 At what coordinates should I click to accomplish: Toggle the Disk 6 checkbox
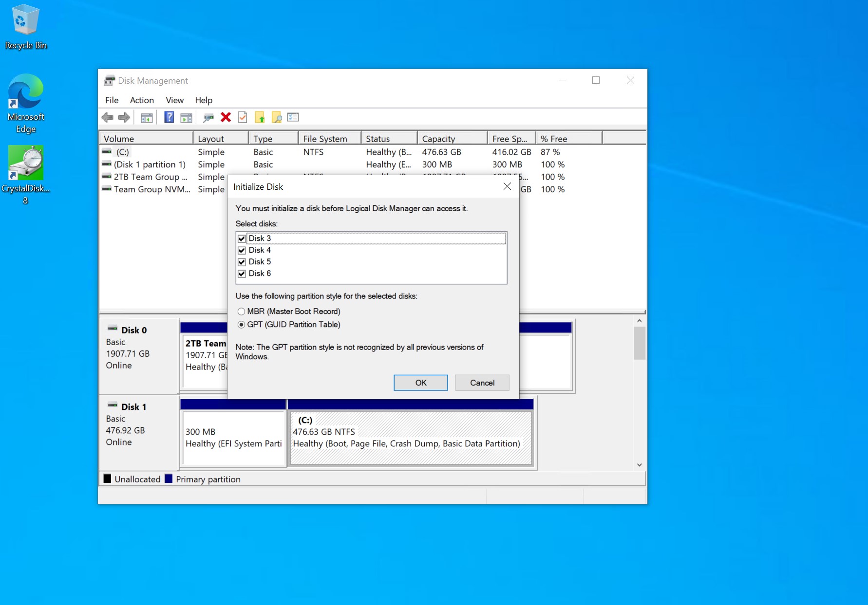[242, 274]
